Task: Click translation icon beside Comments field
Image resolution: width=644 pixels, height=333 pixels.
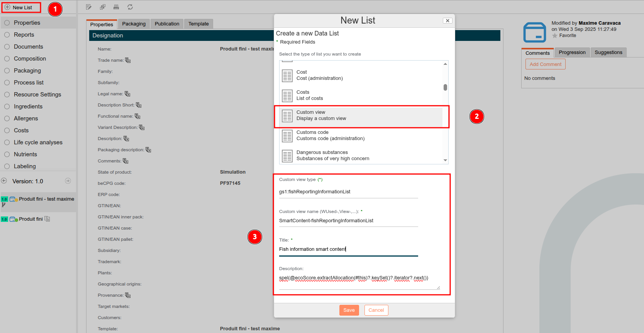Action: [125, 161]
